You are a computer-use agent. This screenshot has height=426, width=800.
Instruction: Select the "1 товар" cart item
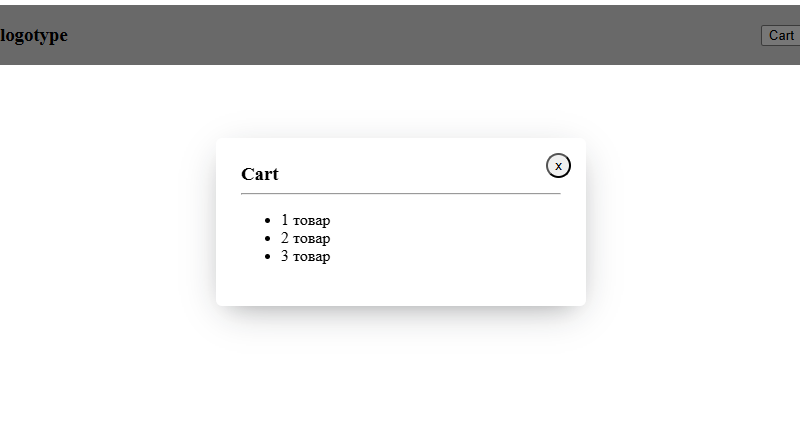click(x=305, y=220)
